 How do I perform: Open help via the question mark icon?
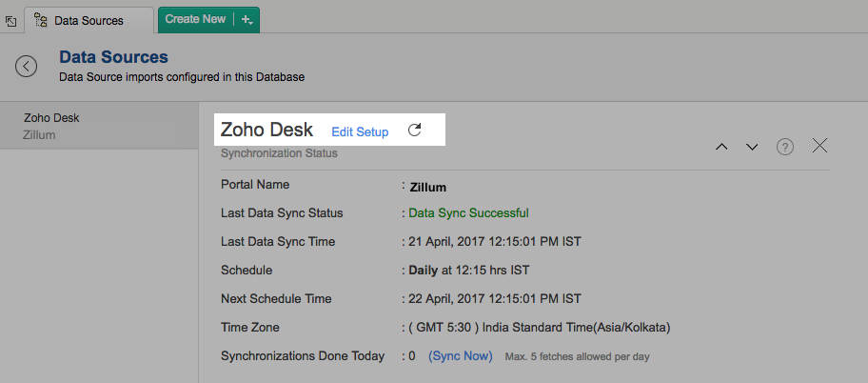(785, 147)
